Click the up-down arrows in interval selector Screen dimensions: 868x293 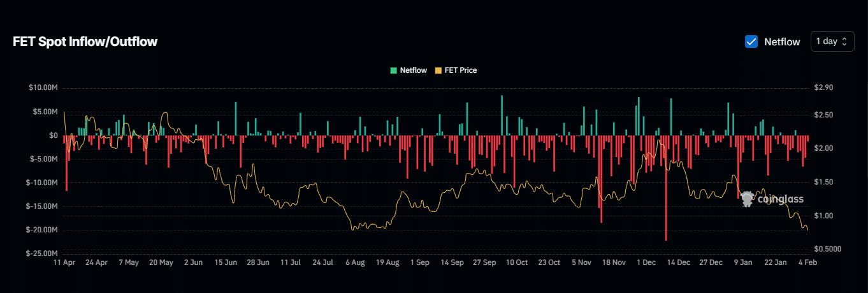[844, 41]
